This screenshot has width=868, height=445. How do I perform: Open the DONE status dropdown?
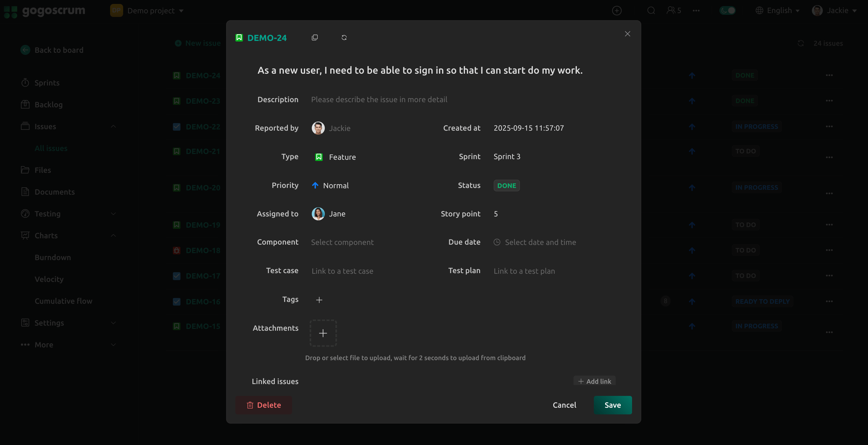(506, 186)
